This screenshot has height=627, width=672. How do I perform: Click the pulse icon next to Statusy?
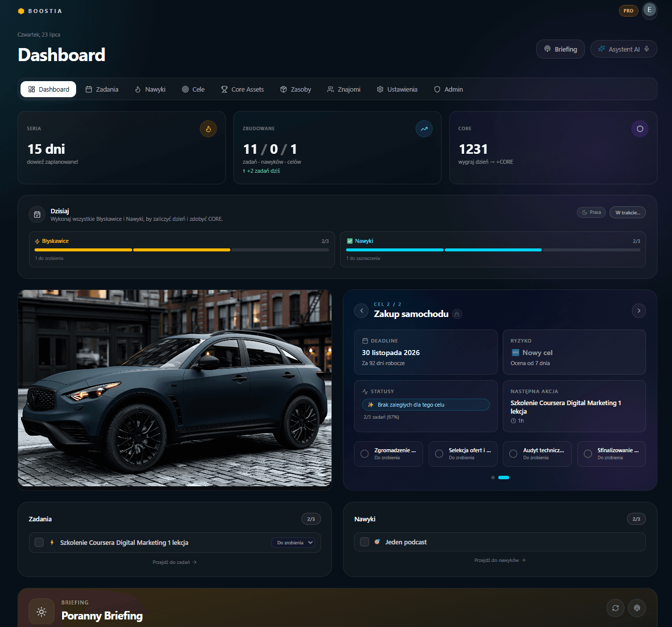365,392
